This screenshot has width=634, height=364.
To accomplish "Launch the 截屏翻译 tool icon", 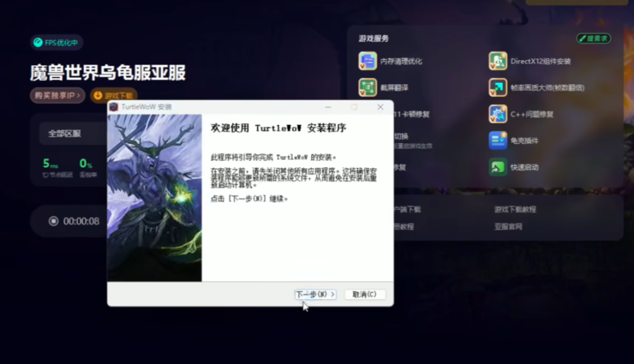I will coord(368,87).
